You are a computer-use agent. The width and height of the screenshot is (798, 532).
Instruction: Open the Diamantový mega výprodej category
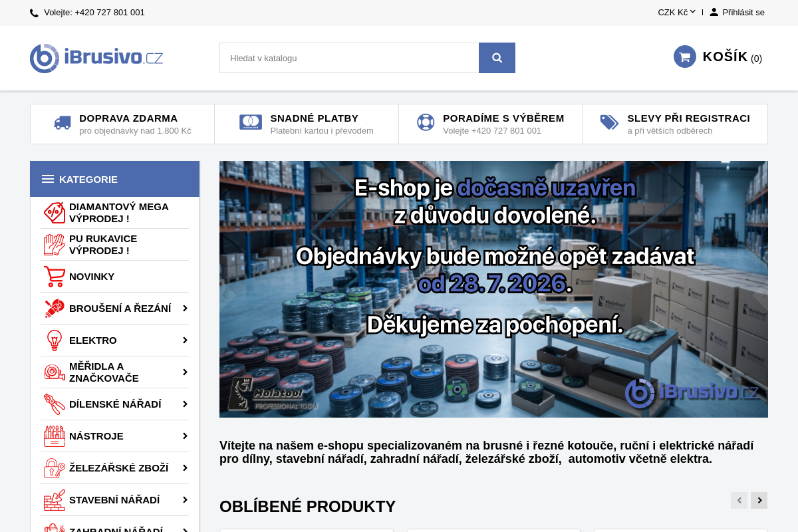click(x=114, y=213)
